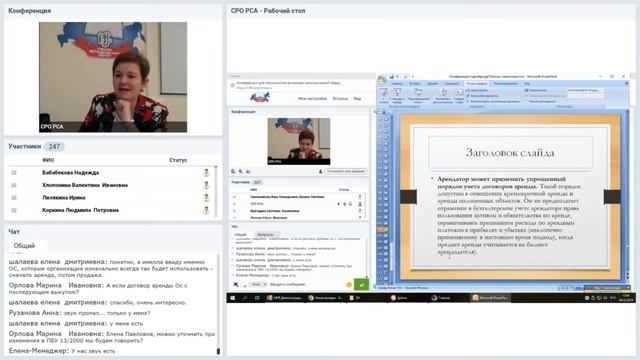Image resolution: width=640 pixels, height=360 pixels.
Task: Click the Save icon in PowerPoint quick access
Action: (x=391, y=76)
